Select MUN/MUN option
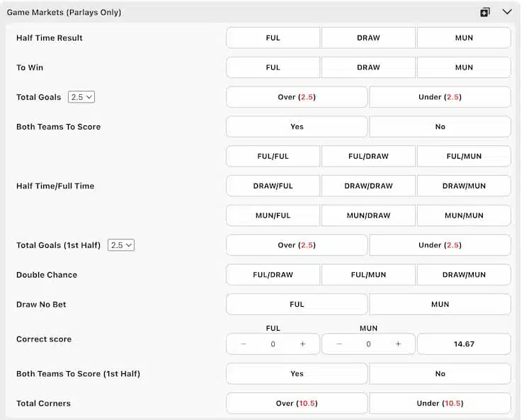The image size is (524, 420). click(464, 215)
